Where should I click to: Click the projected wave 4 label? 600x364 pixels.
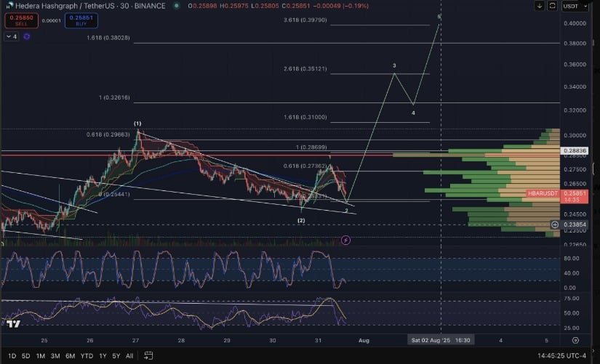pyautogui.click(x=413, y=113)
